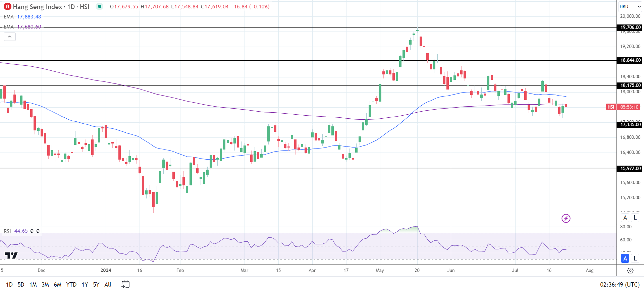Viewport: 644px width, 293px height.
Task: Click the EMA 17,883.48 legend
Action: pyautogui.click(x=22, y=17)
